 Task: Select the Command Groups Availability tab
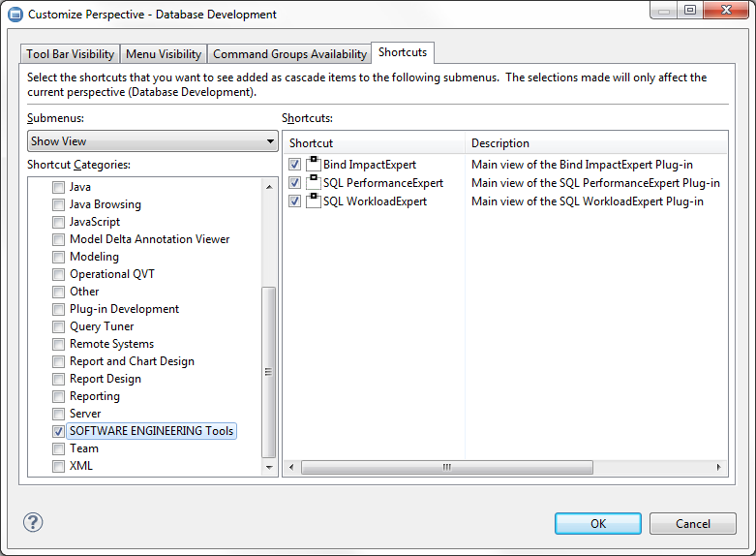click(x=289, y=54)
